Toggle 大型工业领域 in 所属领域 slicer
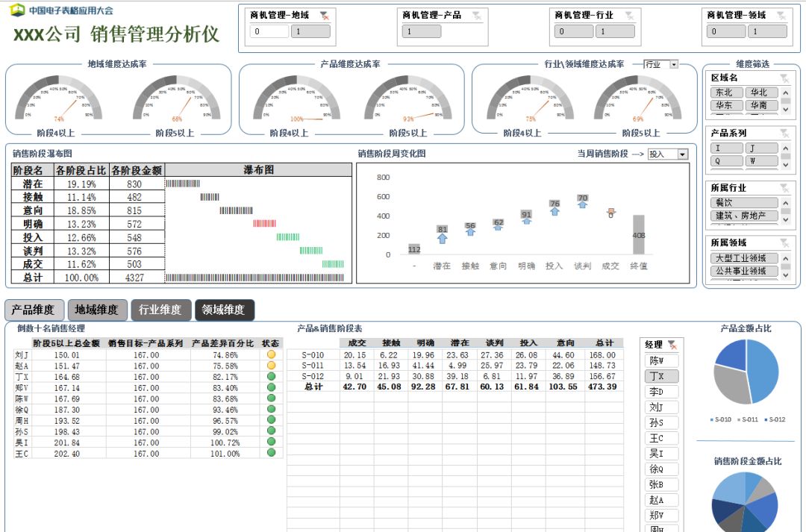This screenshot has height=532, width=806. pyautogui.click(x=744, y=258)
